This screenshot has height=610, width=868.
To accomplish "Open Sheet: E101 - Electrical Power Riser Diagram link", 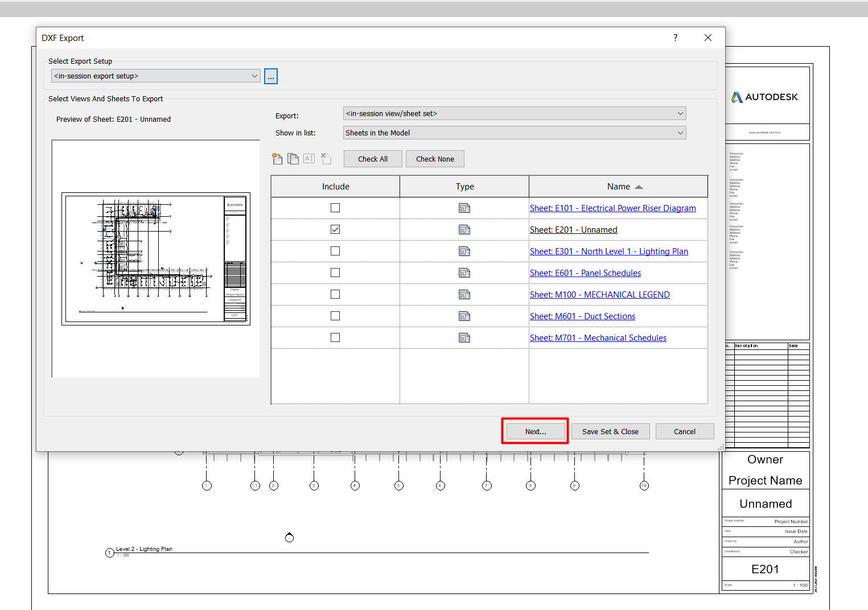I will click(612, 208).
